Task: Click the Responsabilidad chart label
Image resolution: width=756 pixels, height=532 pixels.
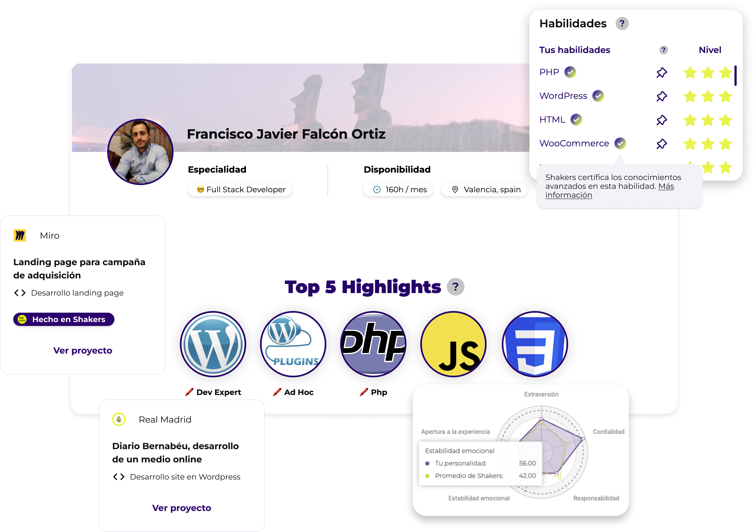Action: pos(596,498)
